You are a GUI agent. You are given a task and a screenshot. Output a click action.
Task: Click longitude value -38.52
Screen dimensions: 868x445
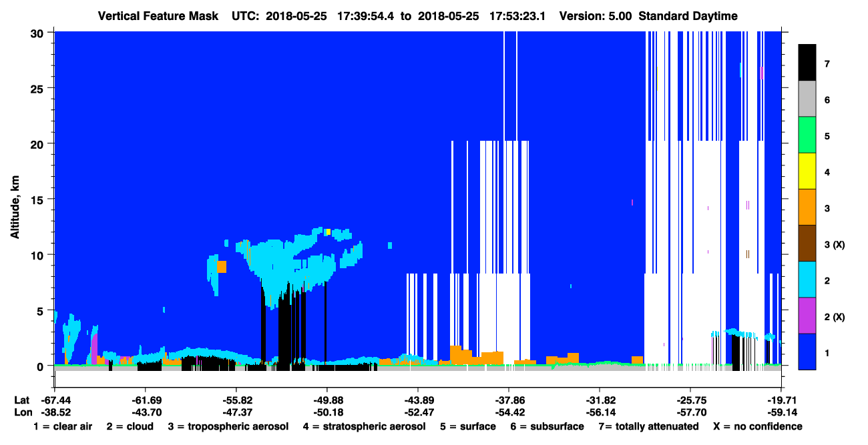coord(55,412)
